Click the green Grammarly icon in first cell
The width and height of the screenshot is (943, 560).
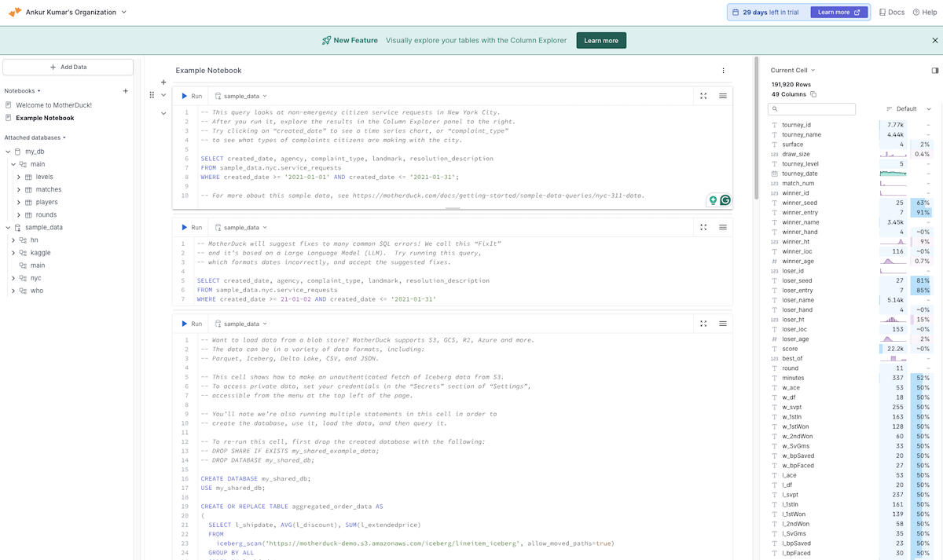pos(725,200)
